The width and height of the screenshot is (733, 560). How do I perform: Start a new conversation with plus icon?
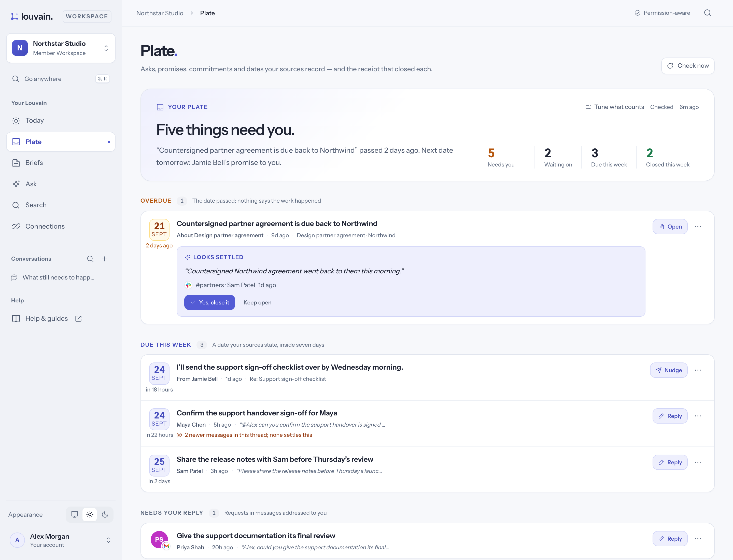coord(105,259)
